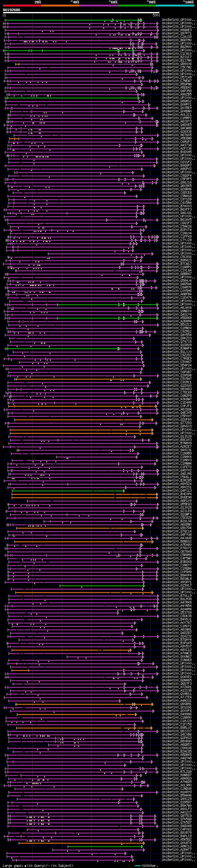This screenshot has height=868, width=197.
Task: Select hit UniRef100_O57149
Action: pyautogui.click(x=177, y=78)
